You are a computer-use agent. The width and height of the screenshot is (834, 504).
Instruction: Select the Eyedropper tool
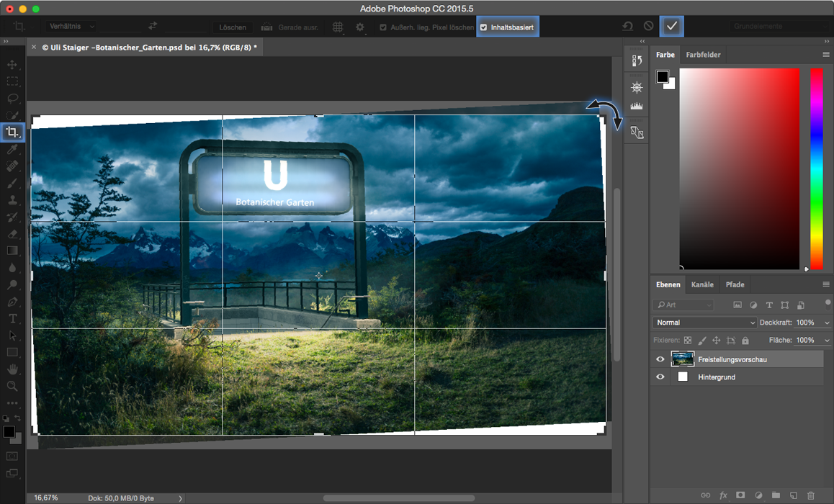click(12, 149)
